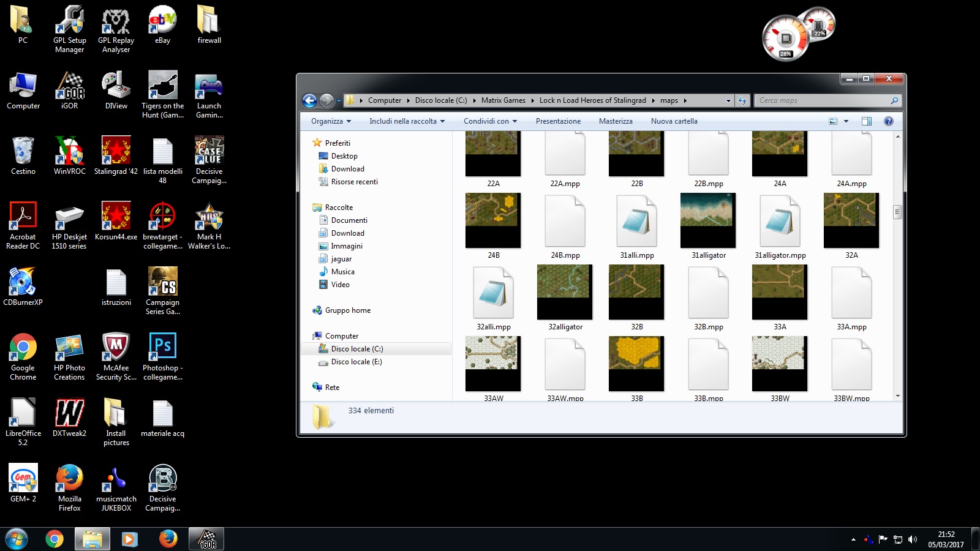This screenshot has height=551, width=980.
Task: Open the iGOR desktop shortcut
Action: [69, 91]
